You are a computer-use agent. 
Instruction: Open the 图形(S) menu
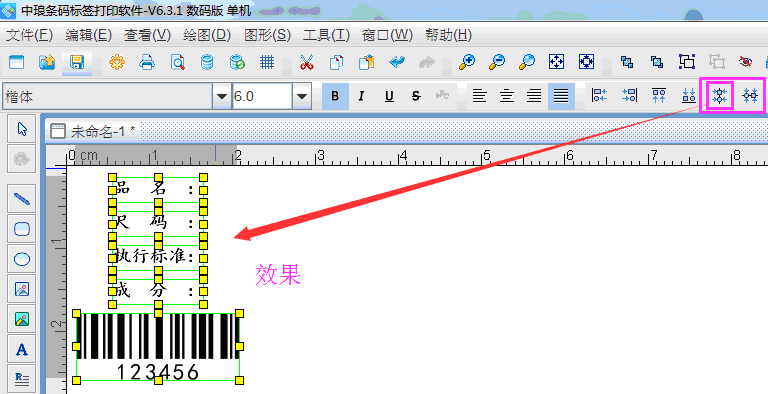click(267, 35)
